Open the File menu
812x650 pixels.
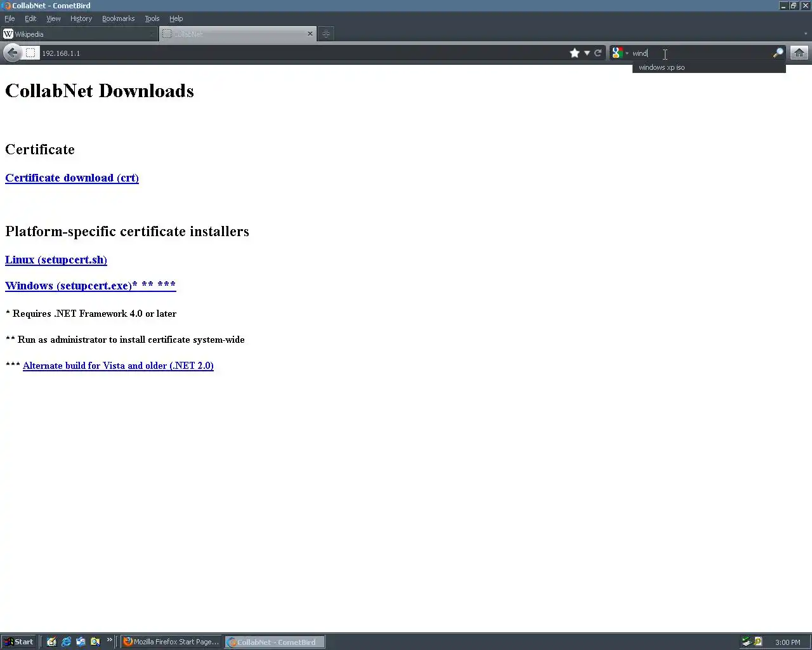pos(10,18)
